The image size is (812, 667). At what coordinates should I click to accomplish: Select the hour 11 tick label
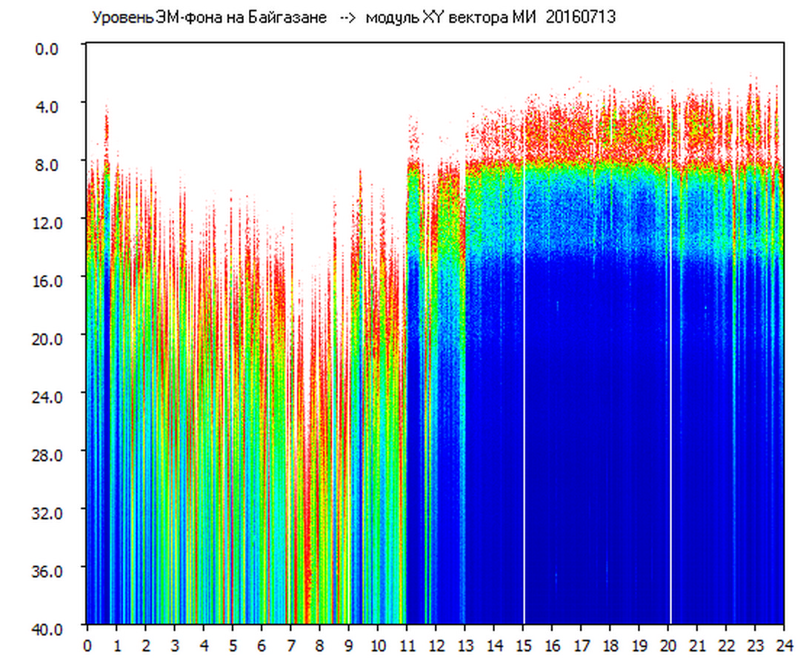tap(406, 646)
